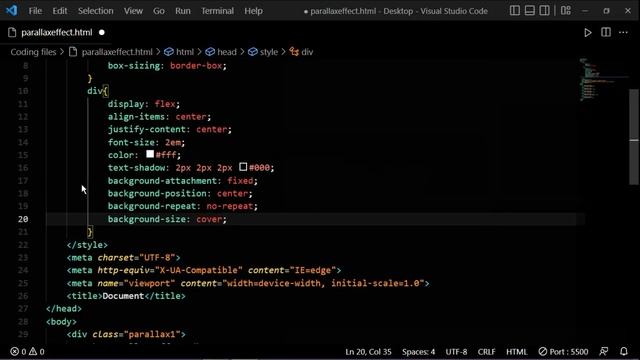Click the VS Code logo icon
The height and width of the screenshot is (360, 640).
coord(11,10)
